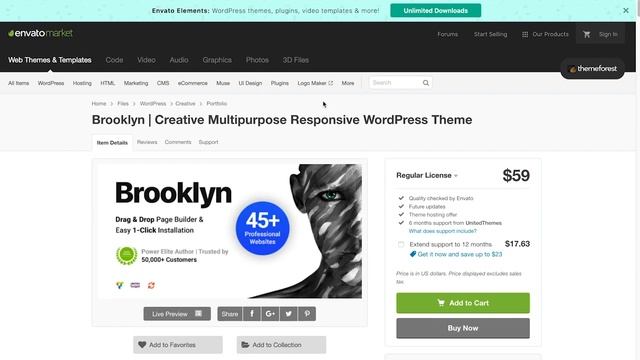Click the search magnifier icon
The width and height of the screenshot is (640, 360).
(426, 83)
